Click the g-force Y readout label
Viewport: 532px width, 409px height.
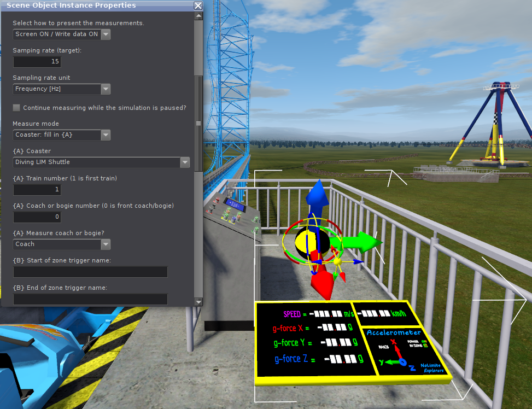coord(289,343)
